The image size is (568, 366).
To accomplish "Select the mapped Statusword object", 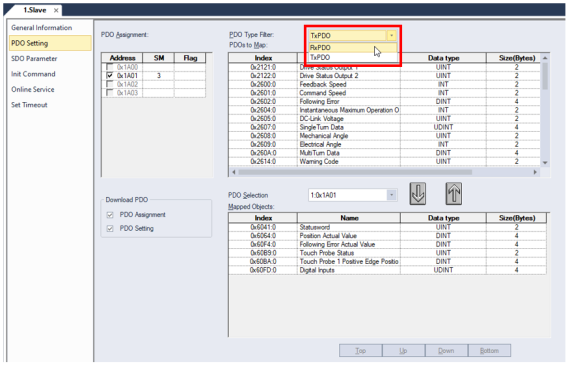I will tap(387, 227).
